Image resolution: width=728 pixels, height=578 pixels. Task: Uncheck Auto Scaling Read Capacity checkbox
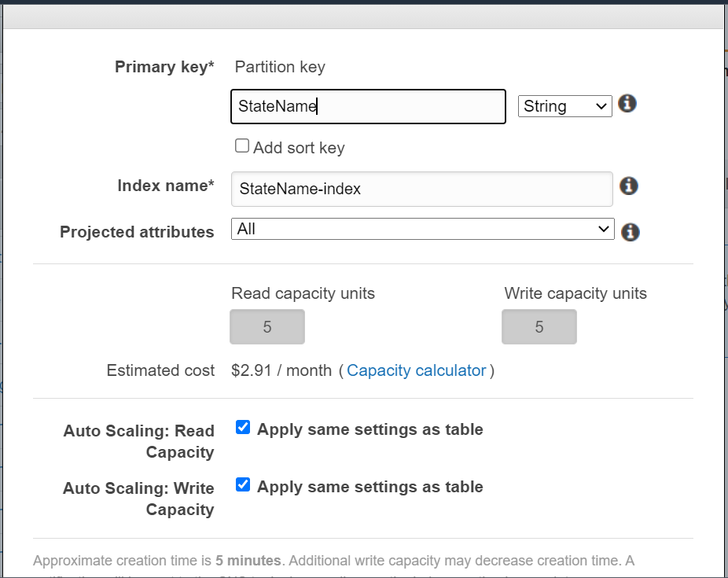[x=243, y=427]
